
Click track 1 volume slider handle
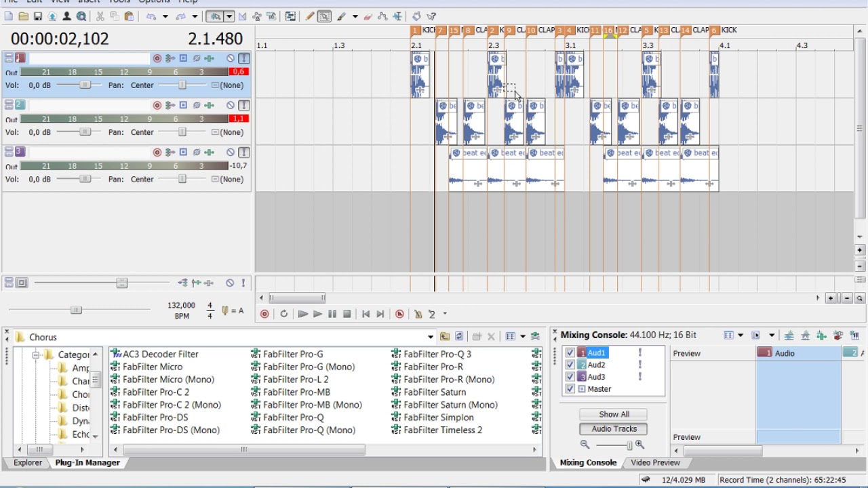(x=84, y=85)
